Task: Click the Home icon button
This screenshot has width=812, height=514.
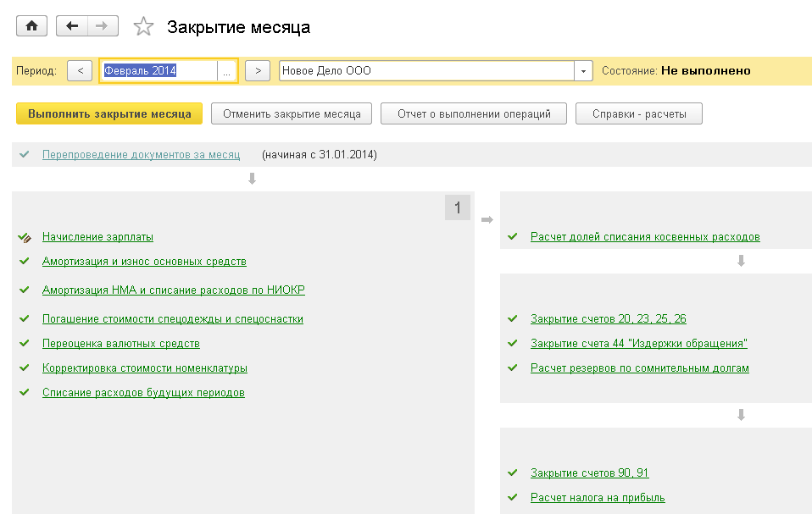Action: click(x=31, y=26)
